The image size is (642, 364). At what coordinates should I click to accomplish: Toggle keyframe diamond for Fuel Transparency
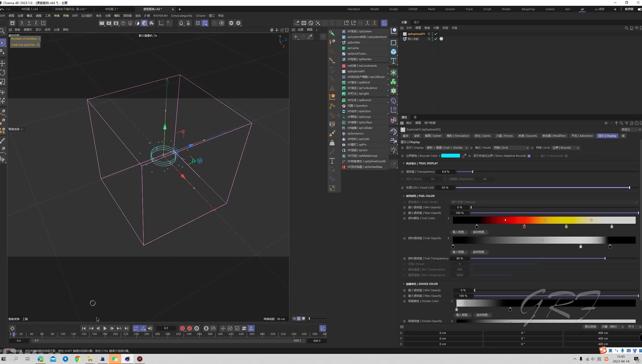click(x=404, y=259)
